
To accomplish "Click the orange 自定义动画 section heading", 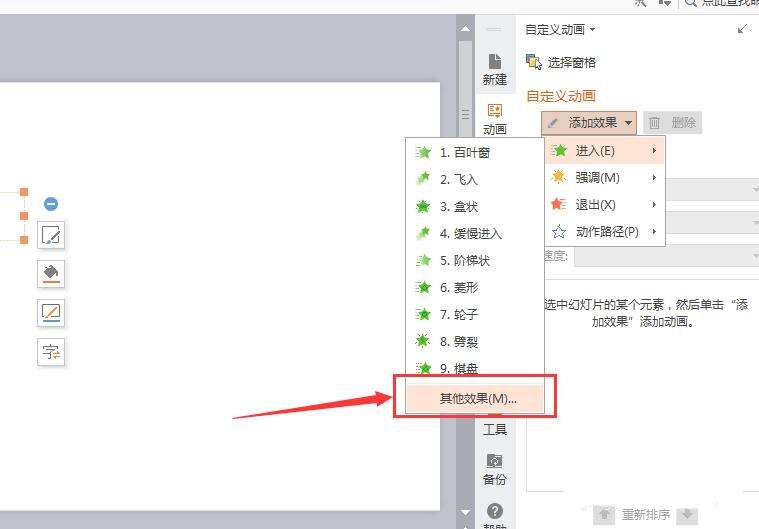I will click(x=561, y=96).
